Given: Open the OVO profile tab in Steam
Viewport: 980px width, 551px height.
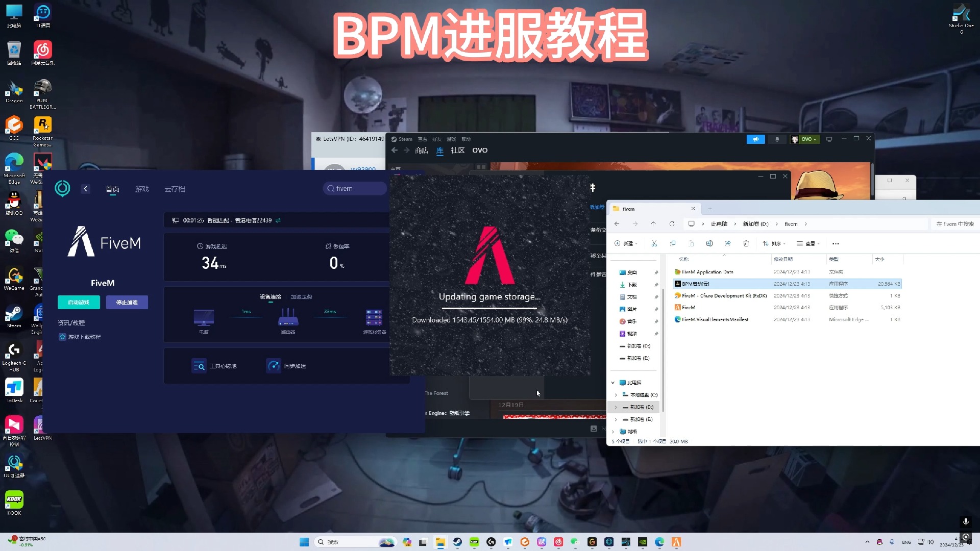Looking at the screenshot, I should 480,151.
